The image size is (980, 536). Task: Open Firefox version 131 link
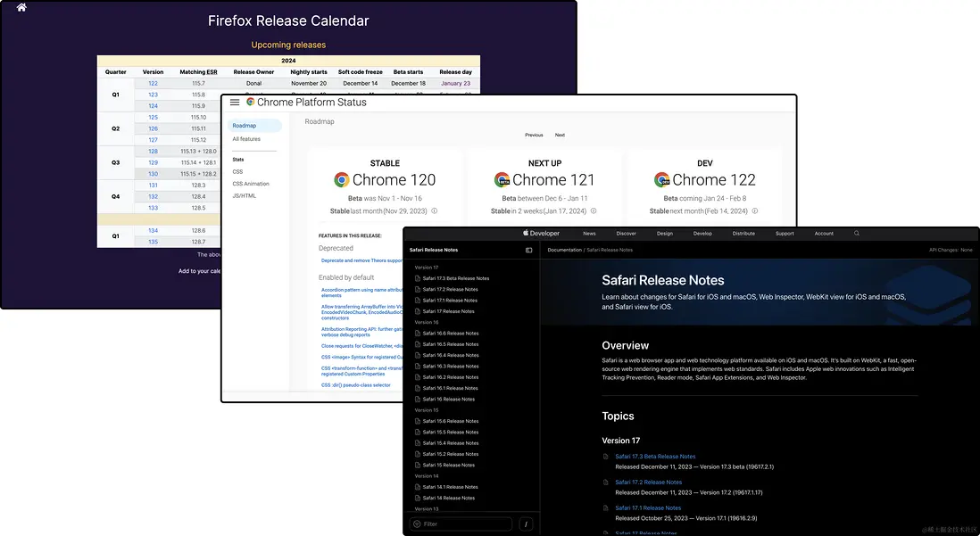[154, 186]
